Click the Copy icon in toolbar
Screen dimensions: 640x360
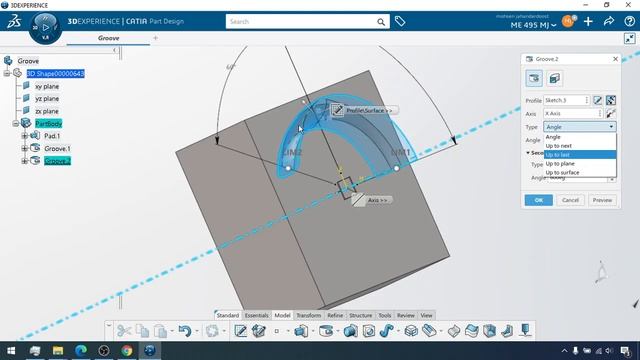point(142,331)
